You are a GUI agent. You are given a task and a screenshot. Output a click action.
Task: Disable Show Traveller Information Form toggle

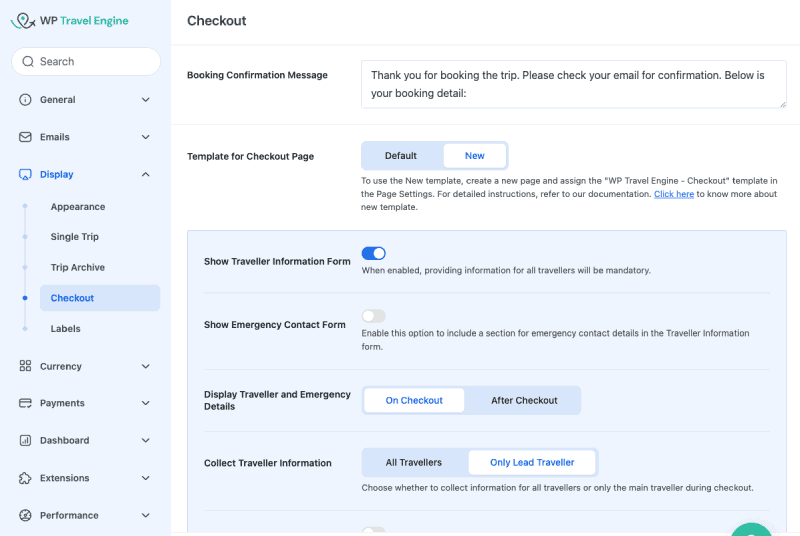373,253
